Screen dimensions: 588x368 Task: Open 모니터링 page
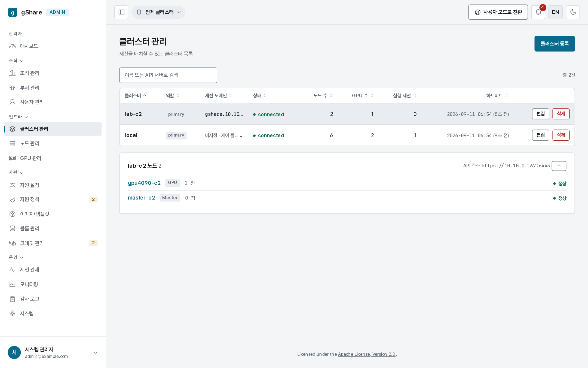53,284
